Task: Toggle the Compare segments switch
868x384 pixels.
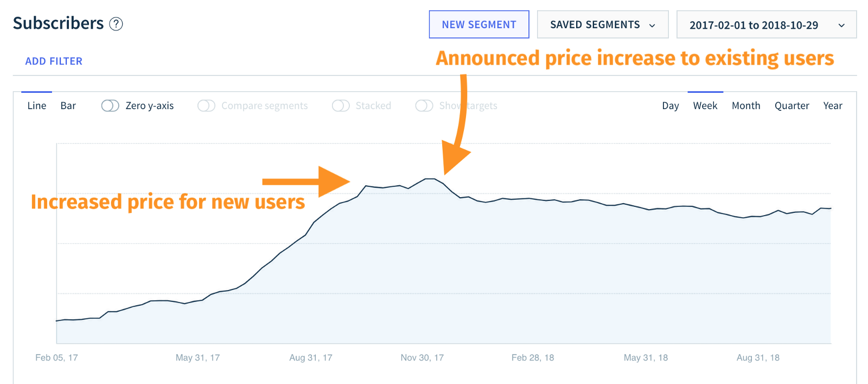Action: point(206,106)
